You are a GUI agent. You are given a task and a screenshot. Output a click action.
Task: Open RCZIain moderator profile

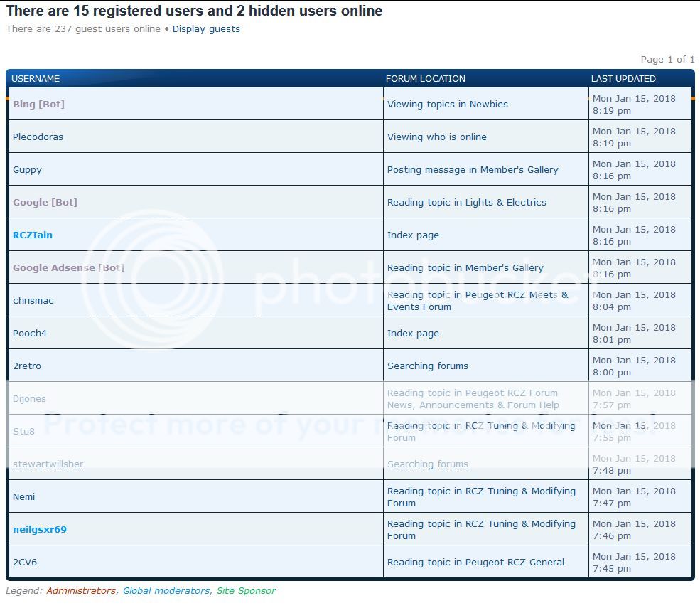click(x=33, y=235)
